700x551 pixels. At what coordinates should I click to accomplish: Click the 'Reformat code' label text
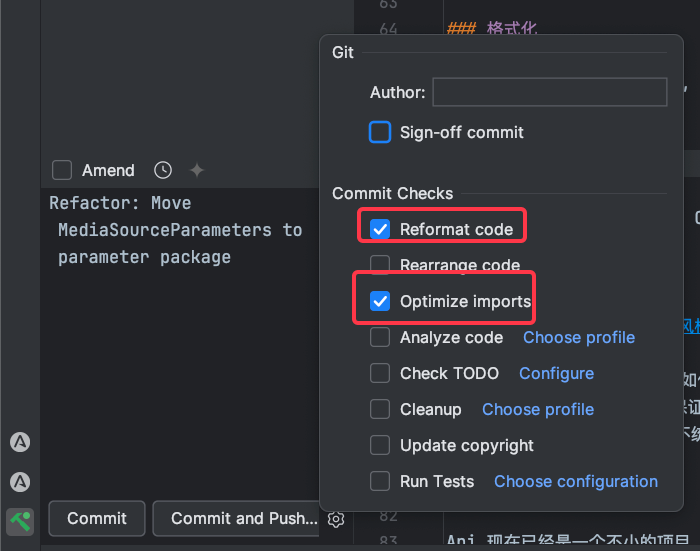coord(456,230)
